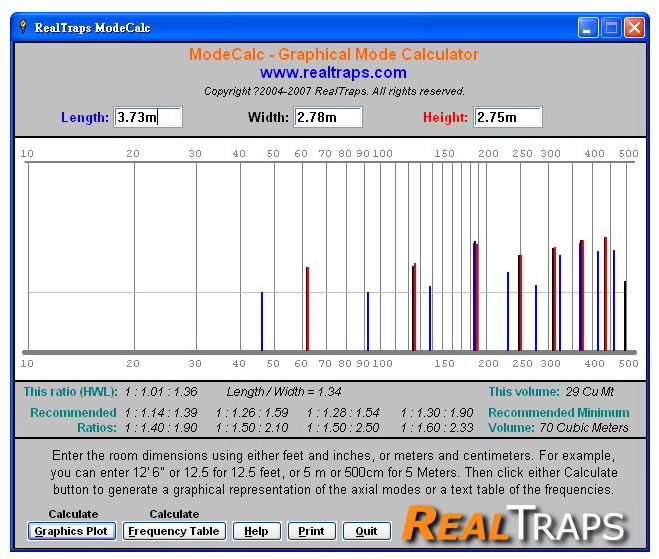Open Help
This screenshot has height=559, width=659.
tap(256, 531)
